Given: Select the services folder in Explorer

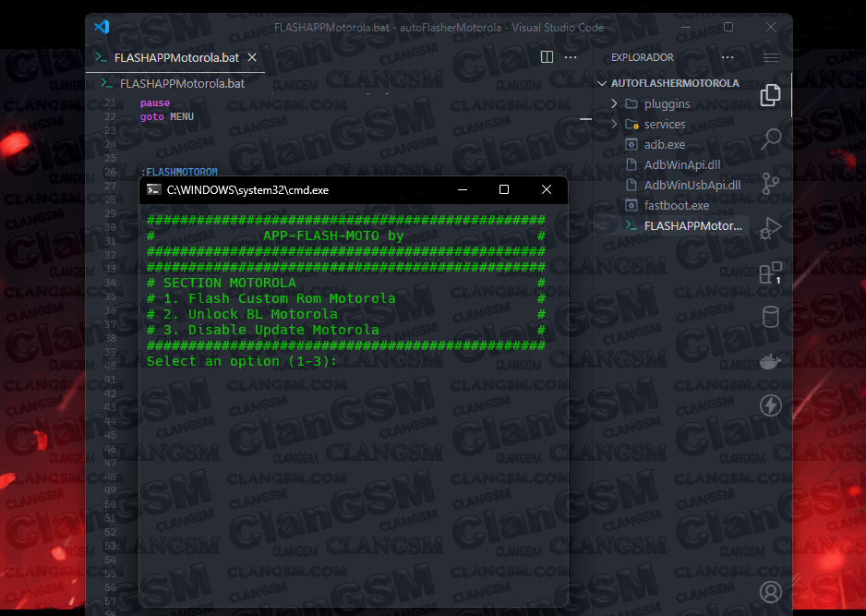Looking at the screenshot, I should tap(665, 124).
